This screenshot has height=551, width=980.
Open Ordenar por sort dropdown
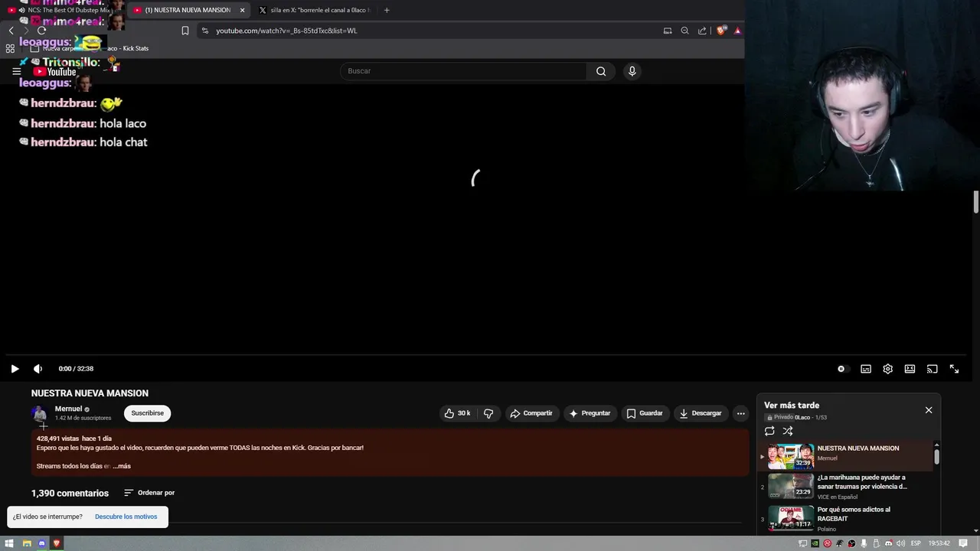149,493
